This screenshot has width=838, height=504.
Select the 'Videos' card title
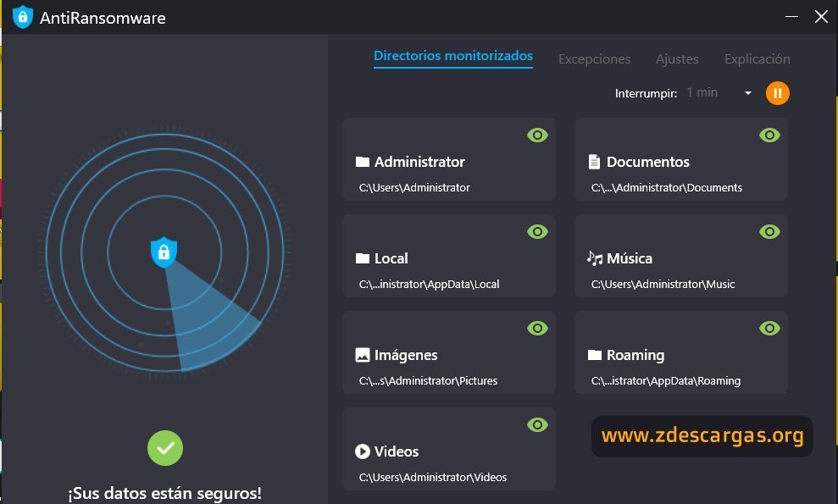(396, 451)
